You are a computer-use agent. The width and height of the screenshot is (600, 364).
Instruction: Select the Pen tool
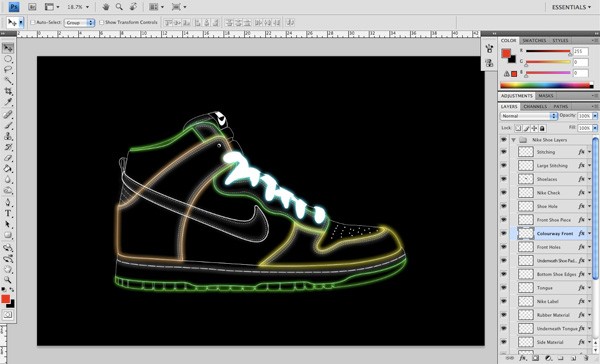click(8, 202)
